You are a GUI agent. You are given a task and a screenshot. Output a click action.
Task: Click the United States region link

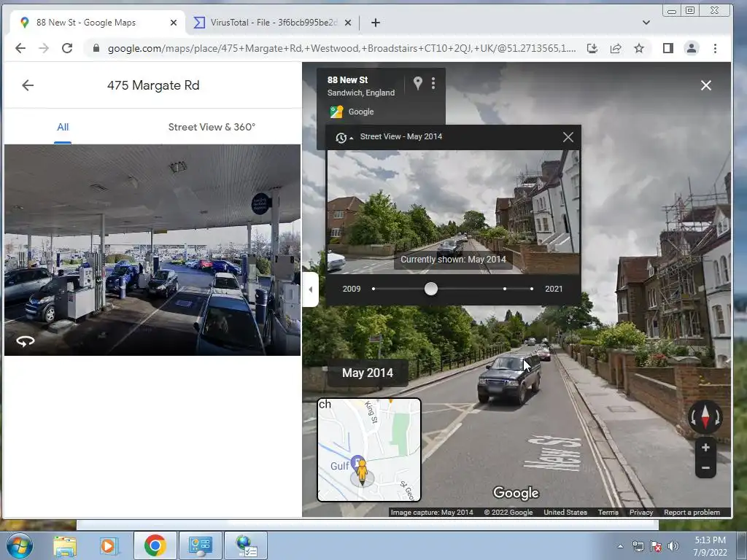point(565,513)
